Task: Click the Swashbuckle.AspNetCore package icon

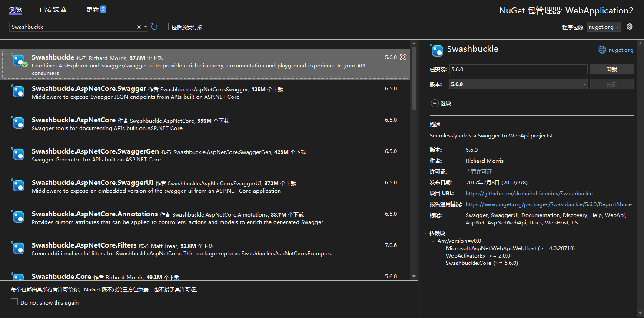Action: click(18, 123)
